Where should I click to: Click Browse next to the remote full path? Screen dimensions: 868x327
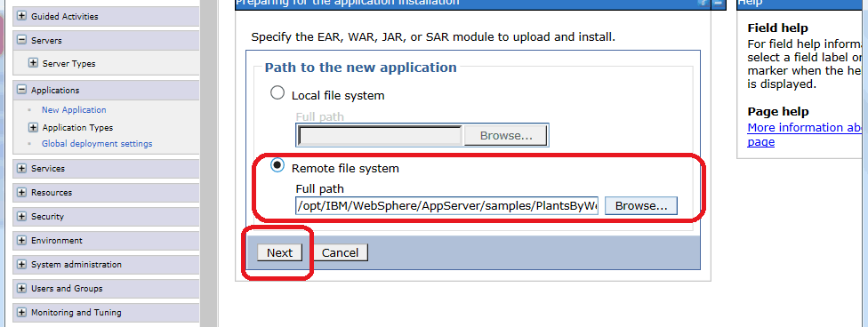click(x=641, y=206)
